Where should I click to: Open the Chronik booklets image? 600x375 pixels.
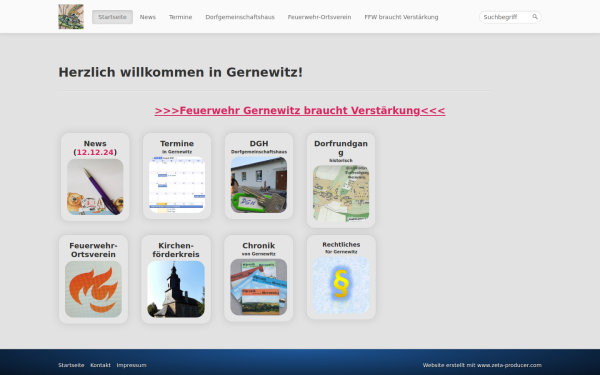click(x=259, y=287)
